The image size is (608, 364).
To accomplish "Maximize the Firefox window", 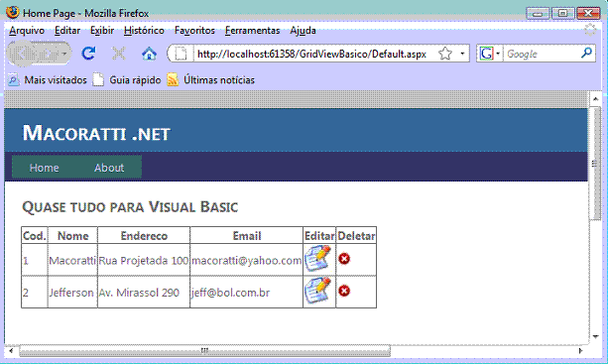I will tap(562, 13).
